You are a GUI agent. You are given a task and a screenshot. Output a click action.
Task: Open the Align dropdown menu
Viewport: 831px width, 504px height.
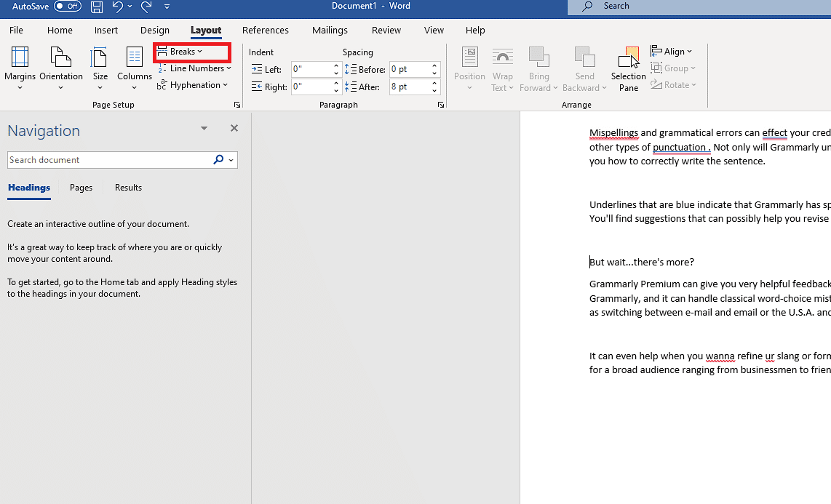coord(672,52)
